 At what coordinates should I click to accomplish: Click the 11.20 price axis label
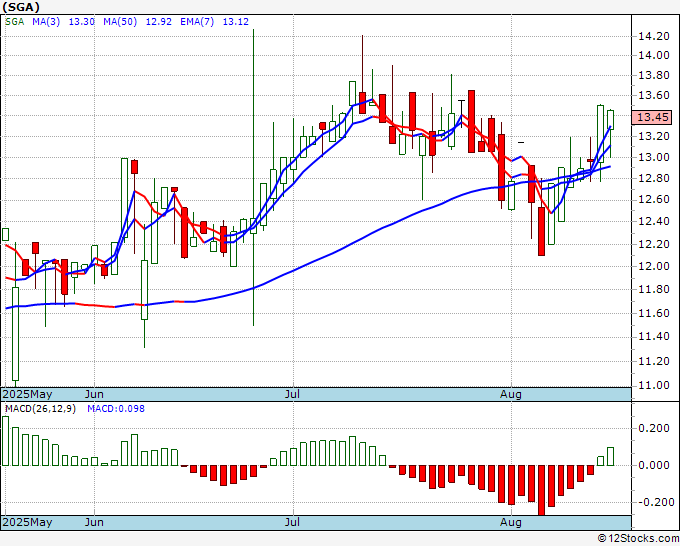coord(654,361)
